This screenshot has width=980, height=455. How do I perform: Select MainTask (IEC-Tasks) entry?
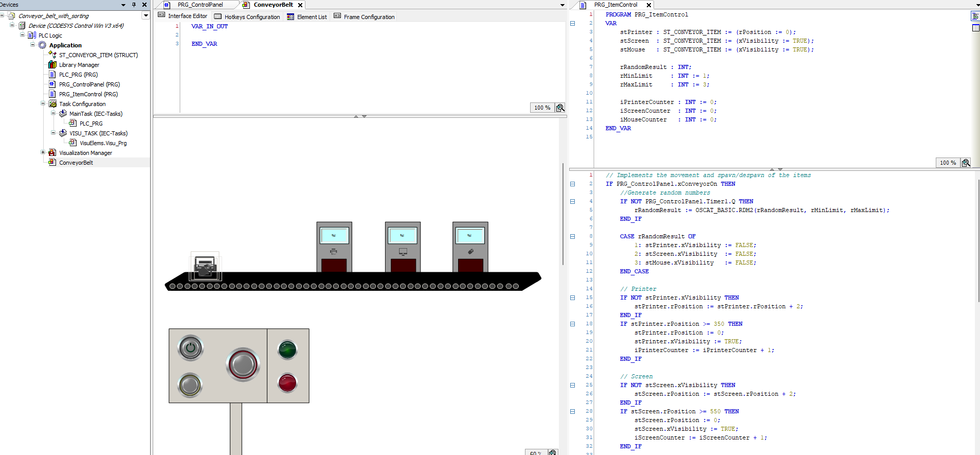(x=96, y=114)
